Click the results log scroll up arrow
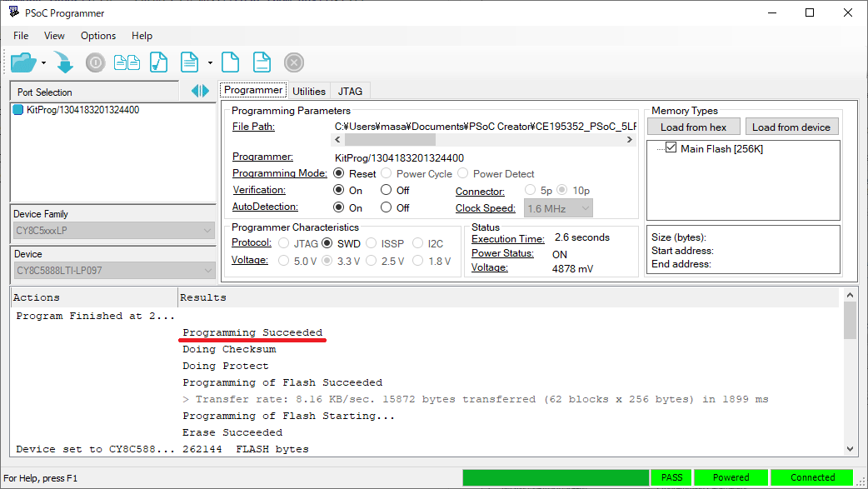Viewport: 868px width, 489px height. [850, 296]
